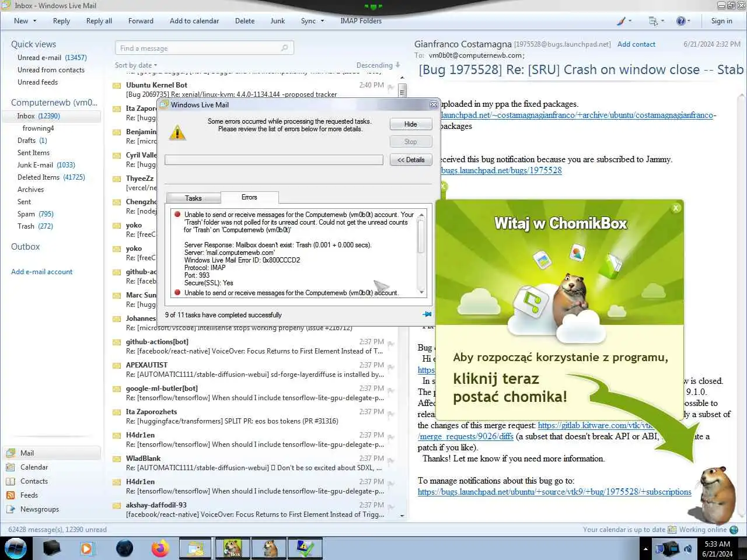Switch to ChomikBox taskbar button

(233, 548)
